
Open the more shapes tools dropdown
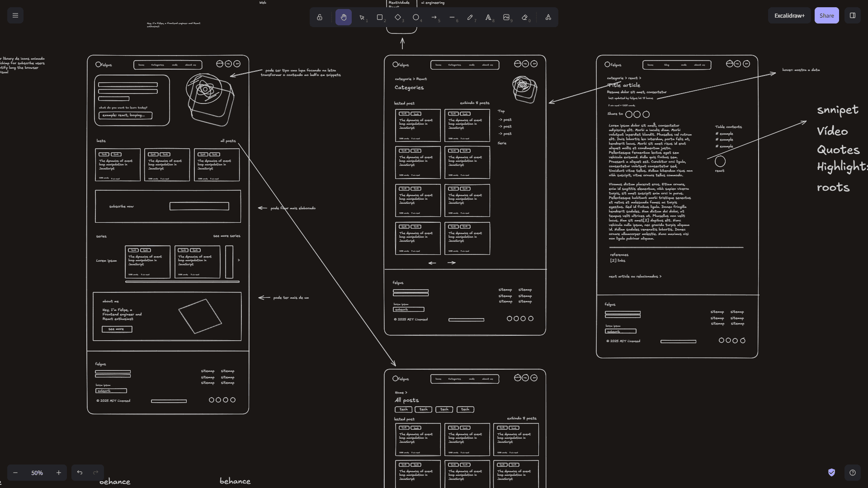pyautogui.click(x=548, y=17)
